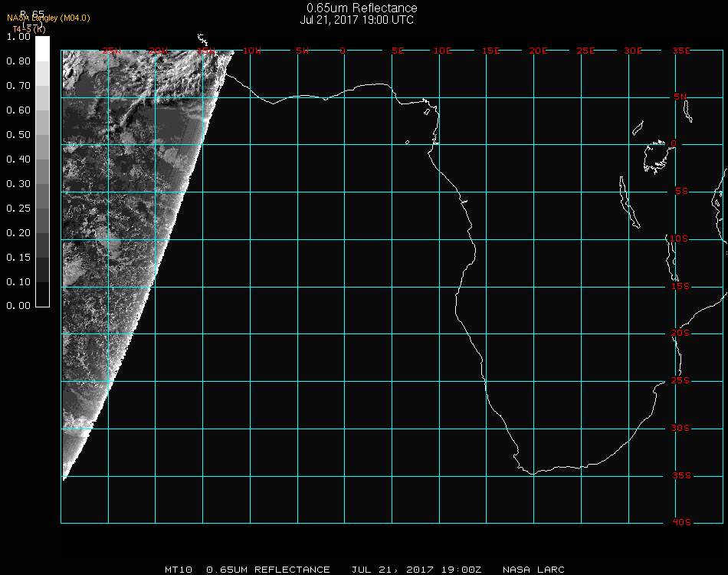This screenshot has width=728, height=575.
Task: Pick the mid-gray colorbar segment beside 0.40
Action: click(42, 172)
